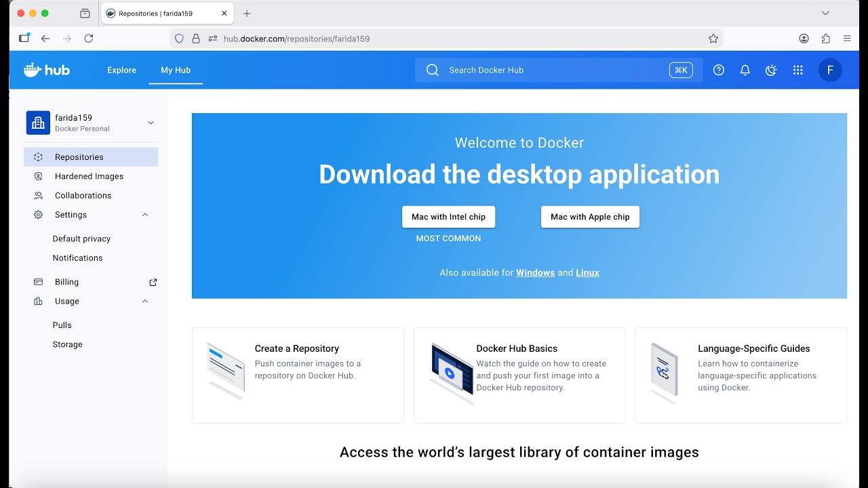Follow the Linux download link

587,272
